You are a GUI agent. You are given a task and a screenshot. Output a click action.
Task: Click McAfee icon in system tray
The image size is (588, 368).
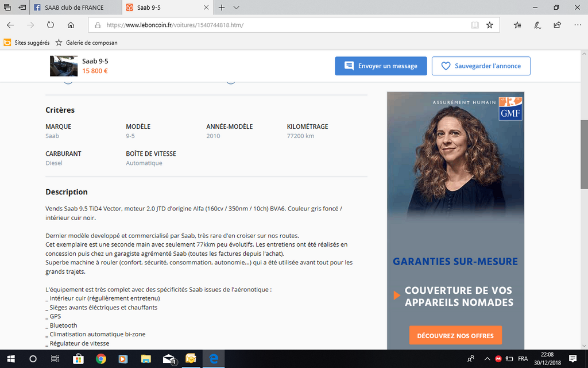coord(498,359)
